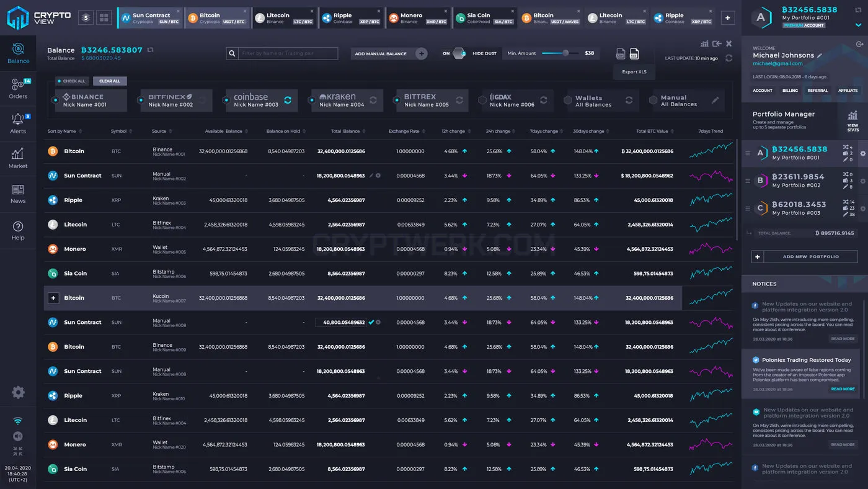Toggle the Kraken Nick Name #004 source

point(311,100)
